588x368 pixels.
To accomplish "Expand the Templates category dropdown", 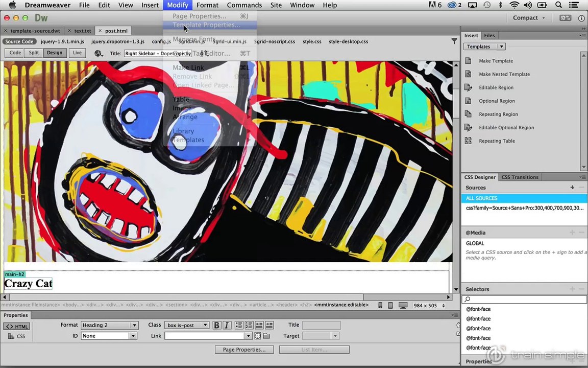I will coord(501,47).
